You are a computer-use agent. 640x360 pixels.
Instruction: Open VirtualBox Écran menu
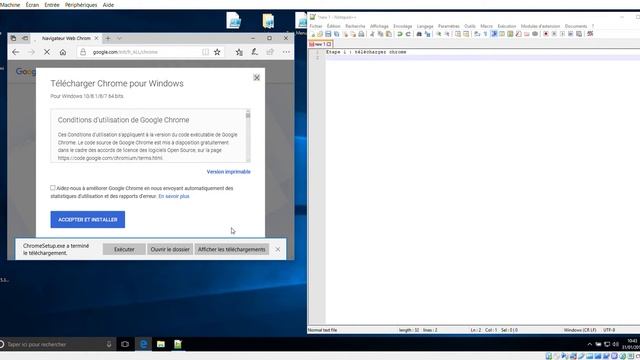click(32, 5)
